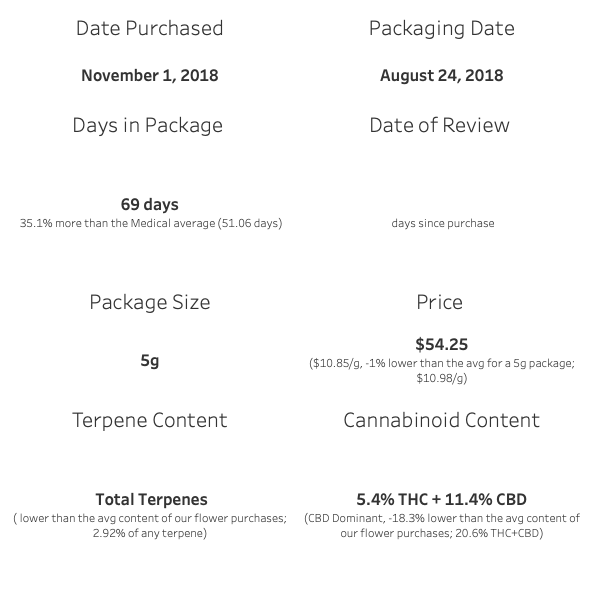Click the CBD Dominant comparison note
This screenshot has height=592, width=593.
[442, 525]
